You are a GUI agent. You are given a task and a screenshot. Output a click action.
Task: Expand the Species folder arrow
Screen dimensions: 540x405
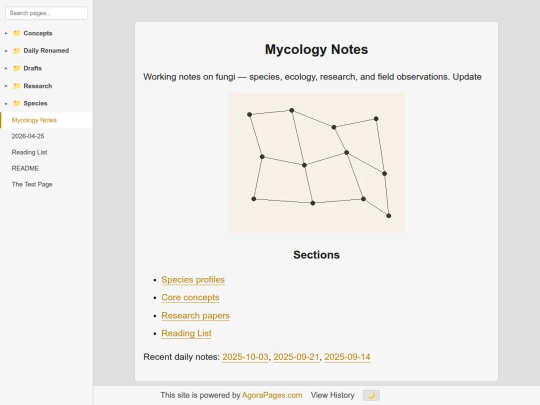coord(6,103)
